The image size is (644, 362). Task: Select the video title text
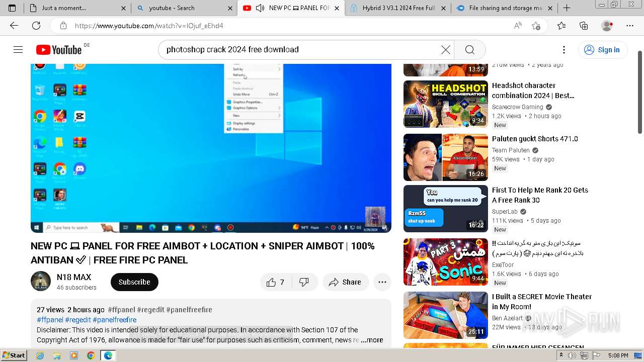pyautogui.click(x=202, y=253)
